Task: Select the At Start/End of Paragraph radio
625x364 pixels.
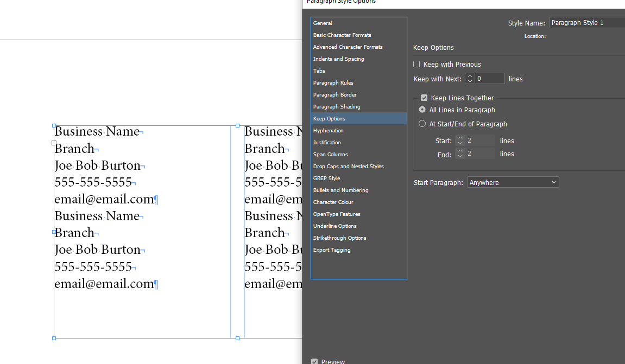Action: (422, 124)
